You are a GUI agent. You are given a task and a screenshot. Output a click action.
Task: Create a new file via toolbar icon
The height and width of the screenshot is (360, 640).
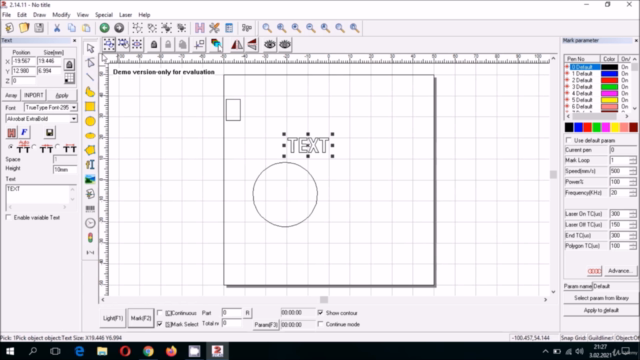pos(9,28)
